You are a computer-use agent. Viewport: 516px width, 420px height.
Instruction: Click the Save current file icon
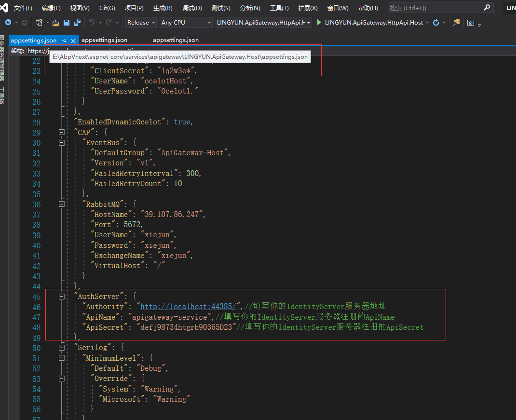click(67, 22)
